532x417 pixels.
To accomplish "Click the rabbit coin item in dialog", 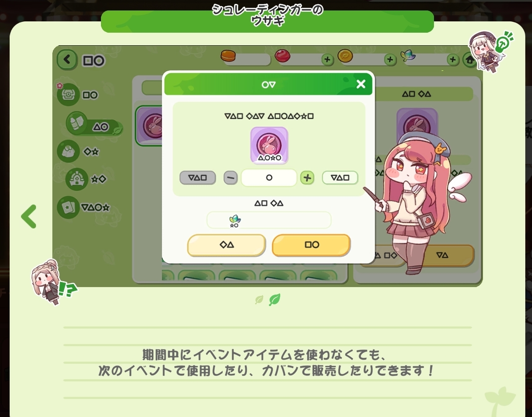I will (x=269, y=145).
